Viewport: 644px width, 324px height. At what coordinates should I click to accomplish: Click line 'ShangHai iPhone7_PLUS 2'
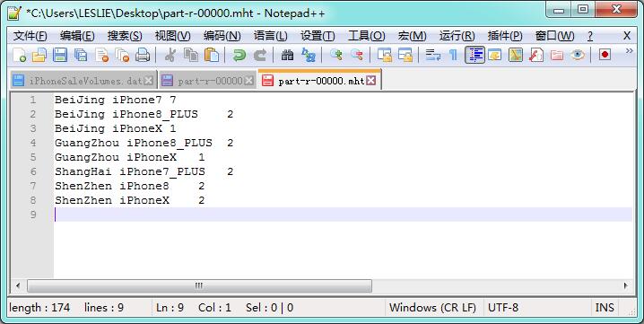tap(144, 171)
